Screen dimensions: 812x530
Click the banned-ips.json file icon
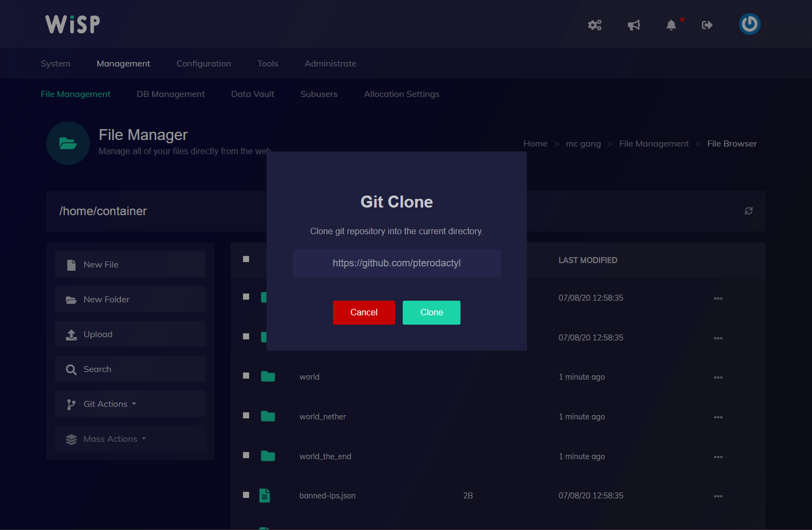point(265,495)
